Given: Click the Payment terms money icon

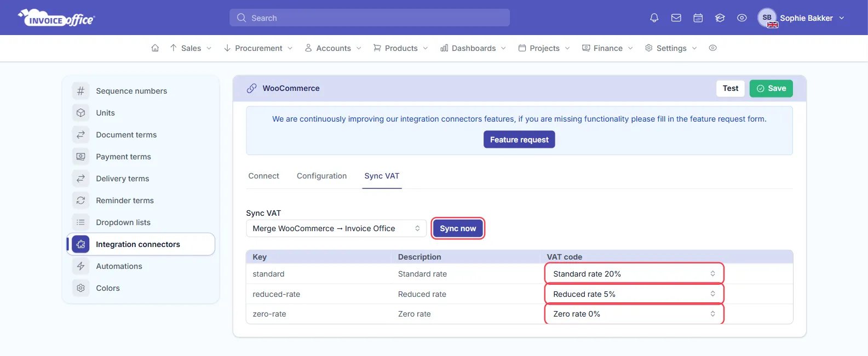Looking at the screenshot, I should point(81,157).
